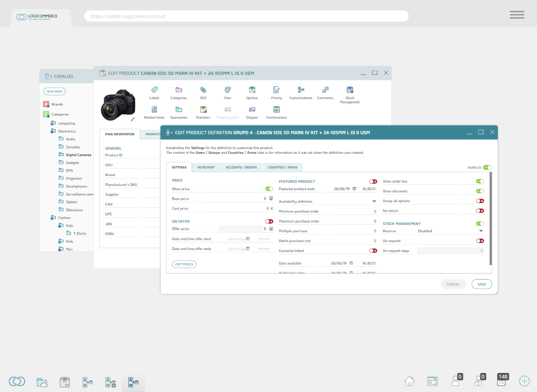Click the calculator icon next to Base price

click(271, 198)
